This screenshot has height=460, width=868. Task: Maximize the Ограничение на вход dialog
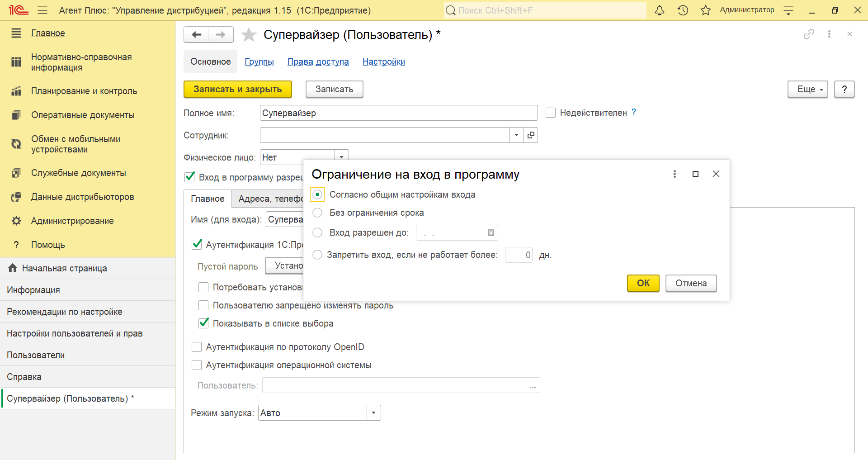coord(695,174)
